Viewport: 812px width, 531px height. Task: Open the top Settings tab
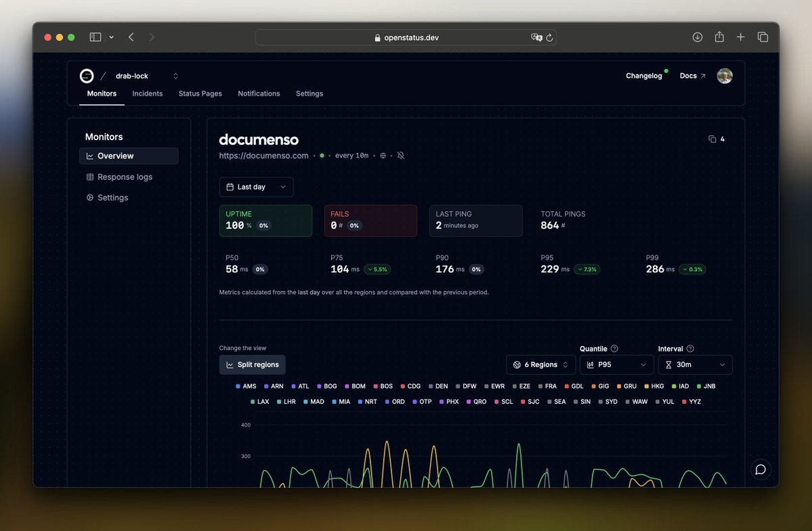309,93
